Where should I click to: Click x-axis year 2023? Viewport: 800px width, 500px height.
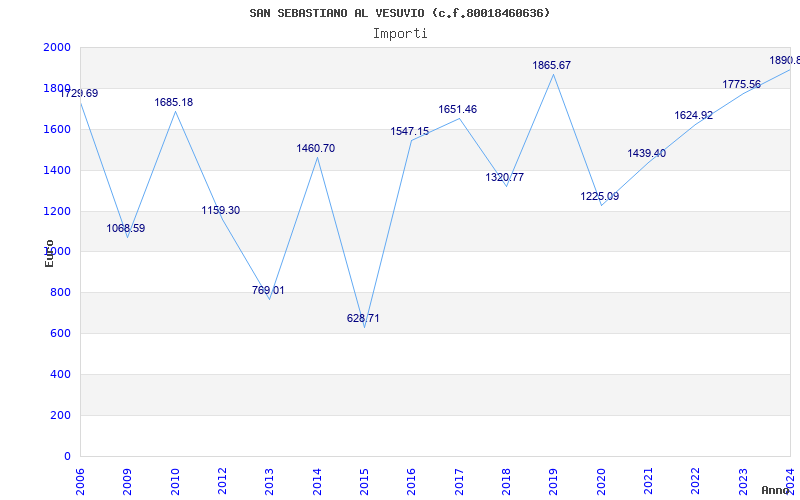tap(743, 481)
